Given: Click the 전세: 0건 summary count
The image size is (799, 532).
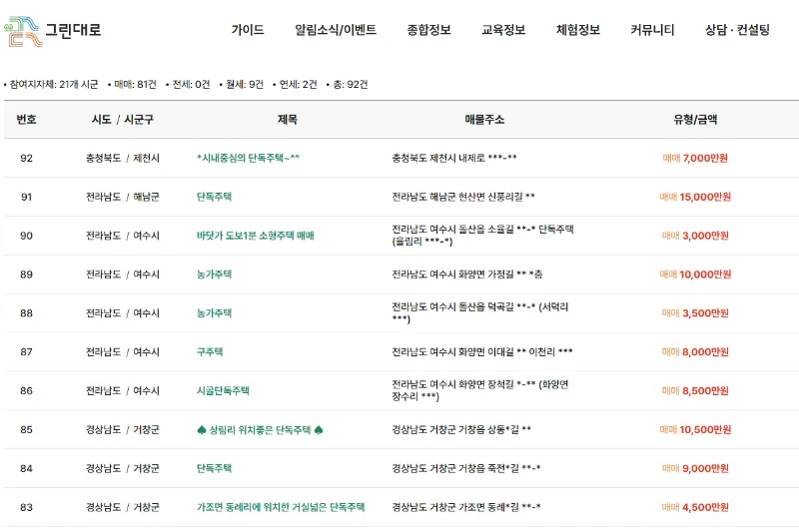Looking at the screenshot, I should coord(191,84).
